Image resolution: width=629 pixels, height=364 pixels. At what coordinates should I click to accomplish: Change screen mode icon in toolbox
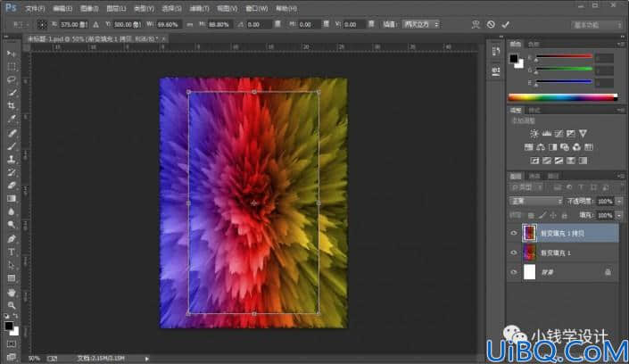pyautogui.click(x=12, y=356)
